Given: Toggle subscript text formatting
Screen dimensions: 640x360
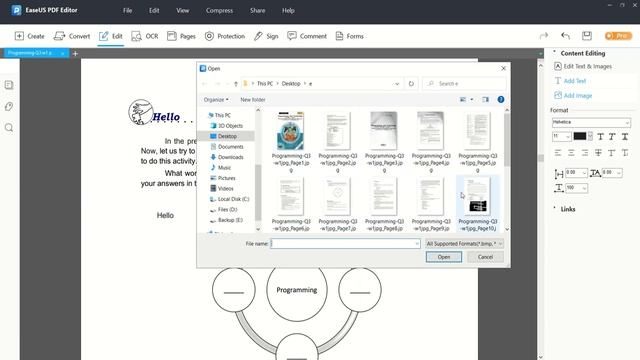Looking at the screenshot, I should (x=625, y=153).
